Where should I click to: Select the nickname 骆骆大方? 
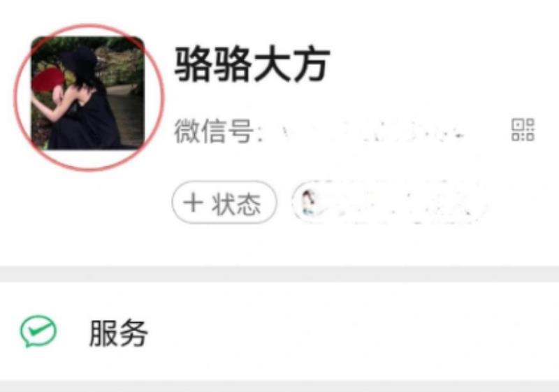coord(252,64)
